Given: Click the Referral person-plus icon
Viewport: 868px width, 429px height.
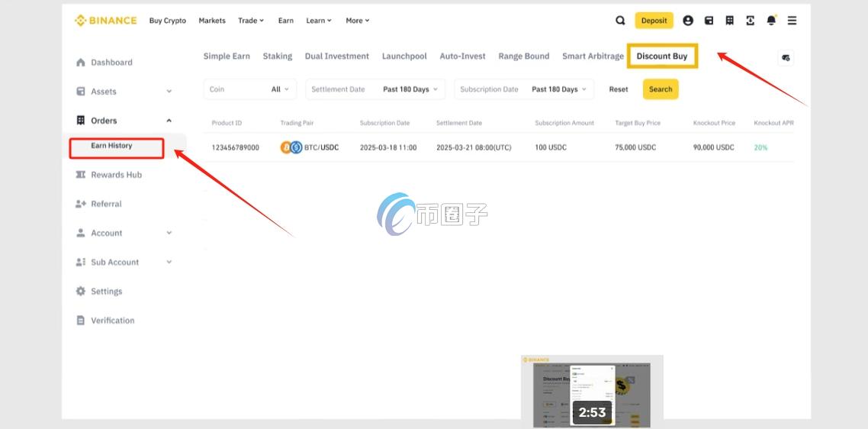Looking at the screenshot, I should [81, 204].
